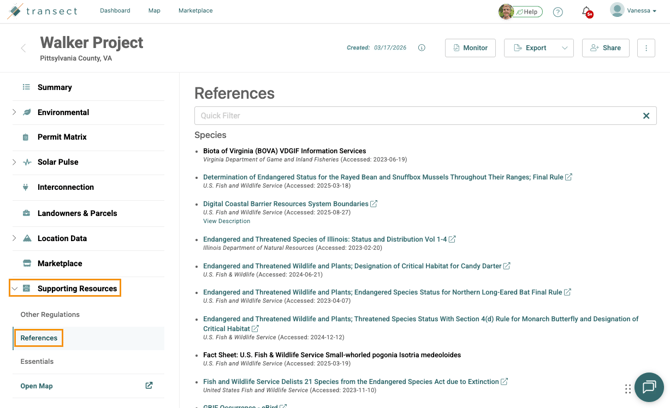Screen dimensions: 670x408
Task: Click the Share button
Action: click(x=606, y=48)
